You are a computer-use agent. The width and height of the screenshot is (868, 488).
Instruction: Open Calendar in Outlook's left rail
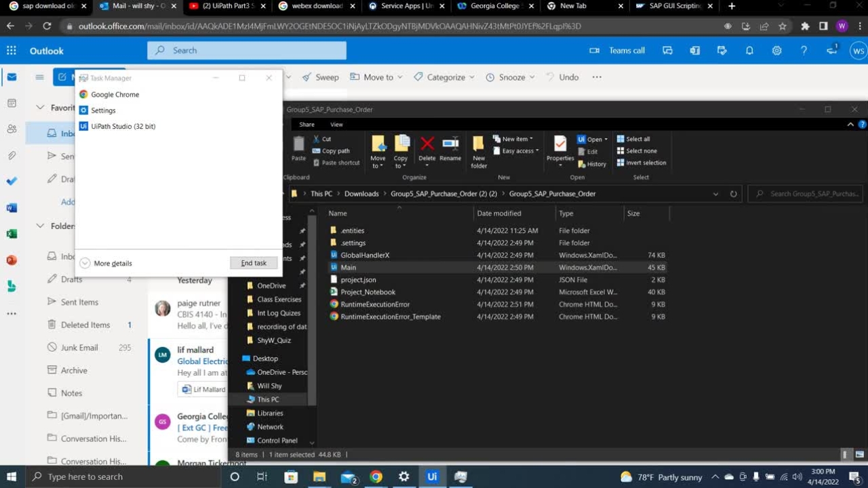click(12, 103)
